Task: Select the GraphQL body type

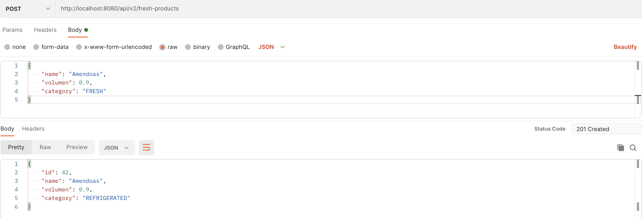Action: point(234,47)
